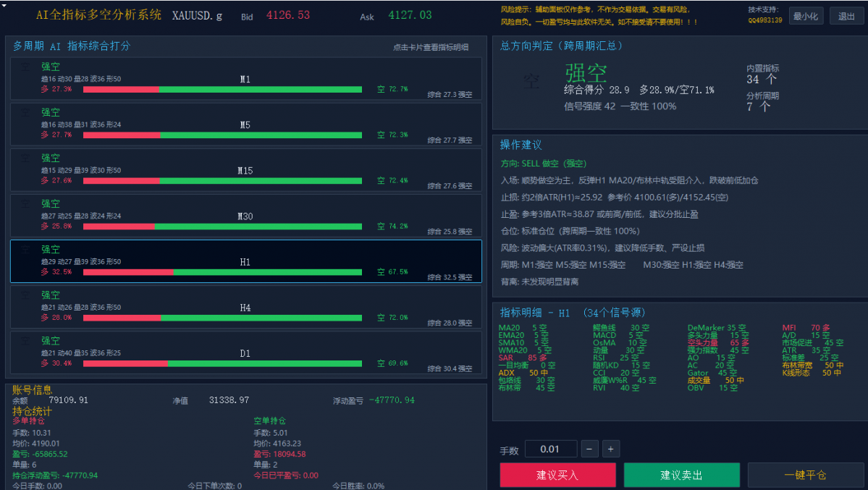Click the MFI 70 多 indicator entry
Screen dimensions: 868x490
point(806,328)
